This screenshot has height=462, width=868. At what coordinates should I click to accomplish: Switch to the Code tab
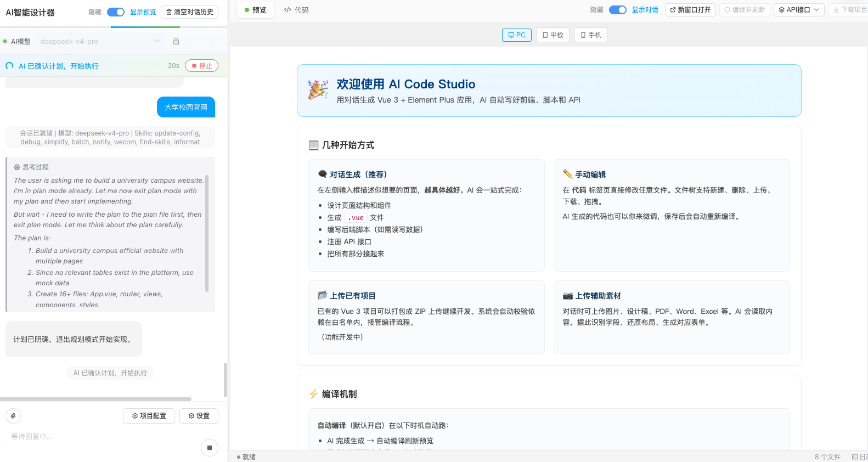tap(296, 10)
